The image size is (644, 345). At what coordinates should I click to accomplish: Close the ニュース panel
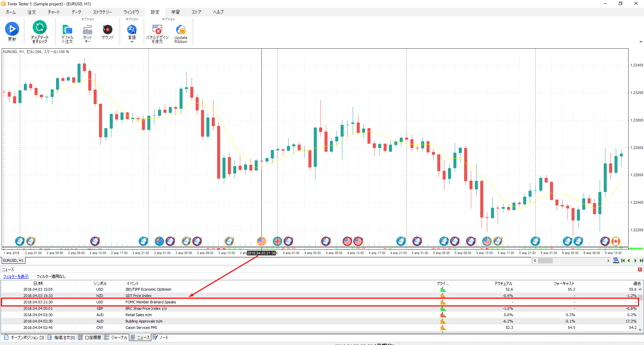click(640, 269)
